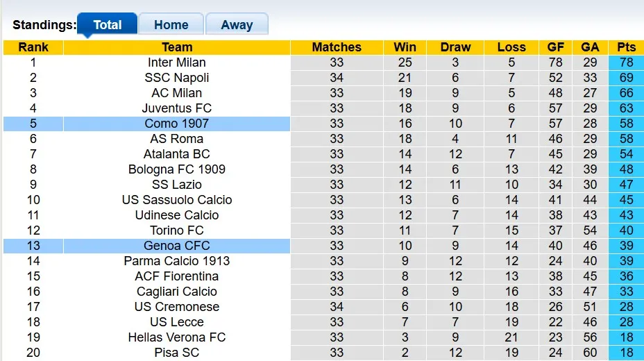Screen dimensions: 644x361
Task: Click the Team column header
Action: (177, 47)
